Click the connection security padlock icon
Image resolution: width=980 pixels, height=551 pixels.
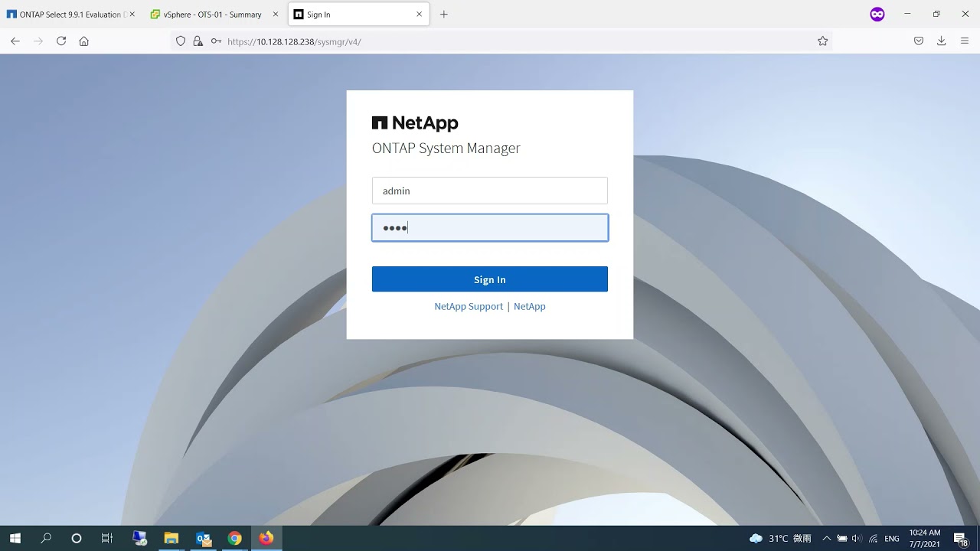pyautogui.click(x=198, y=41)
